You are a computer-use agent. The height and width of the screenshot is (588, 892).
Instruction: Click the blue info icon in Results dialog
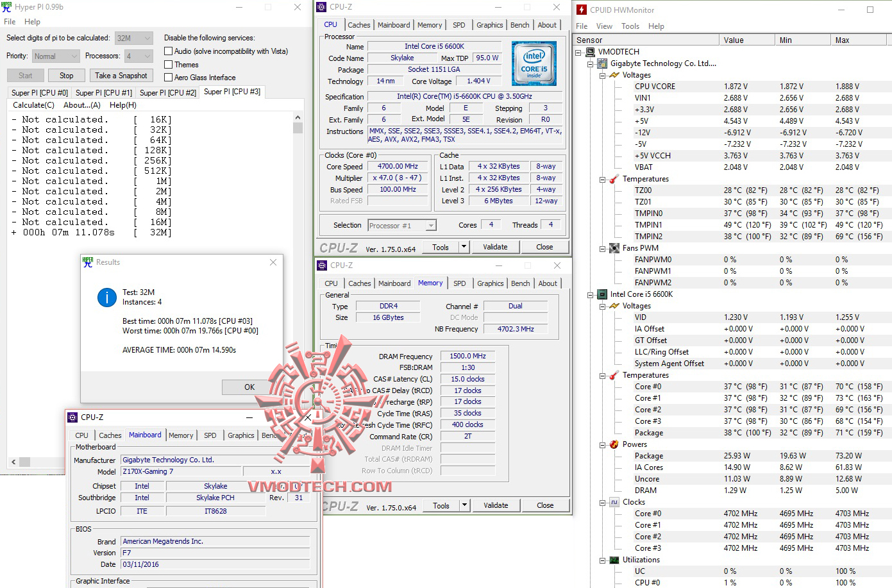point(106,297)
